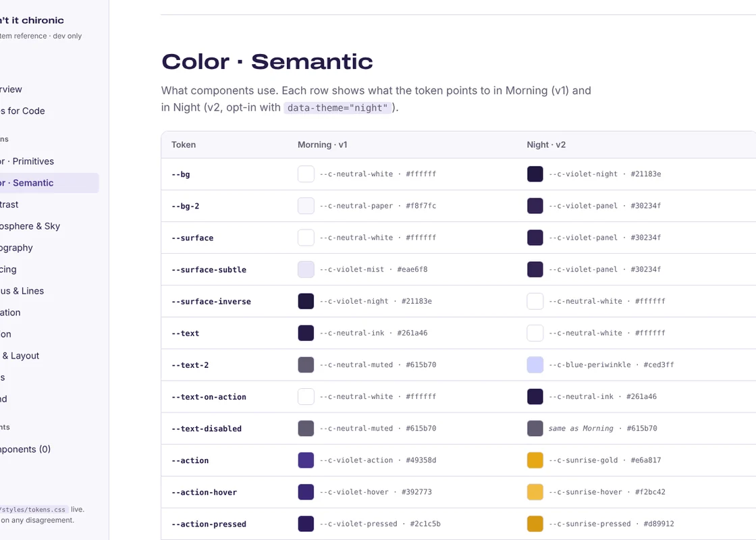Click the Night --text-on-action neutral-ink swatch

pyautogui.click(x=535, y=397)
